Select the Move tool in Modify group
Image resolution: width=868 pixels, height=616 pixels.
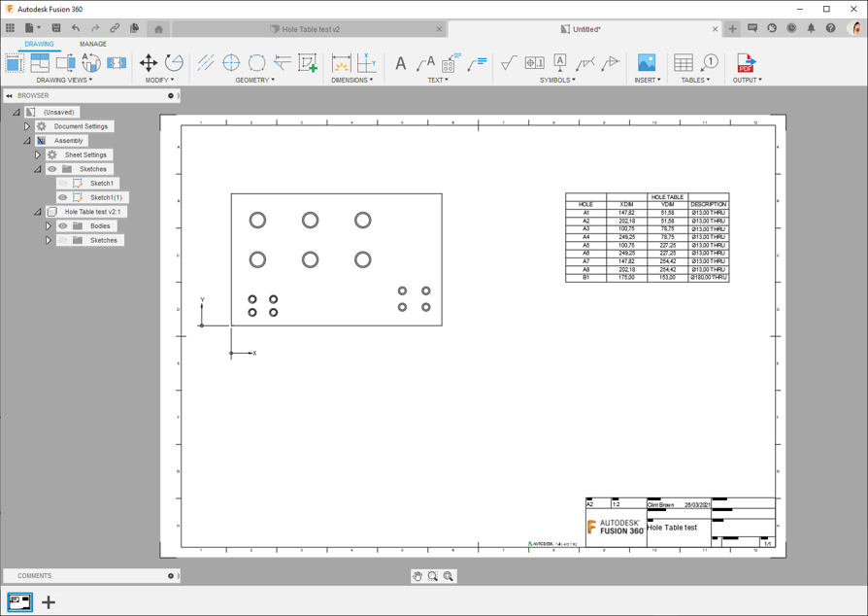[149, 63]
